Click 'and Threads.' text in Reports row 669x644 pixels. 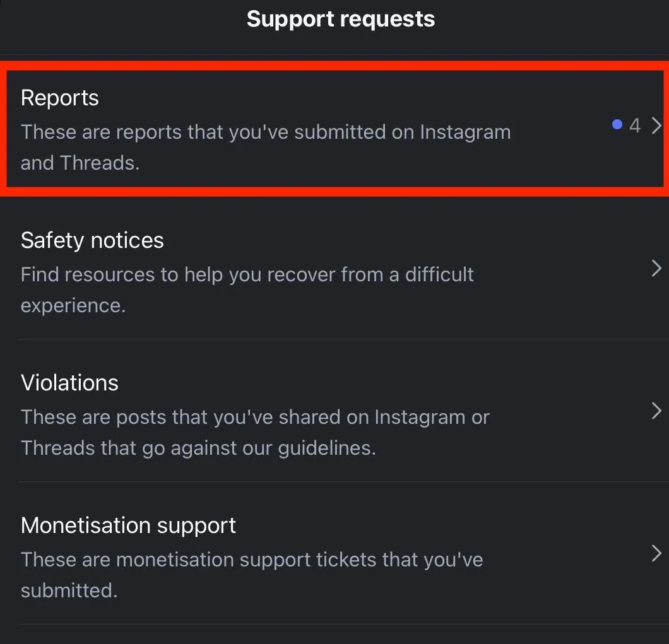(x=80, y=163)
